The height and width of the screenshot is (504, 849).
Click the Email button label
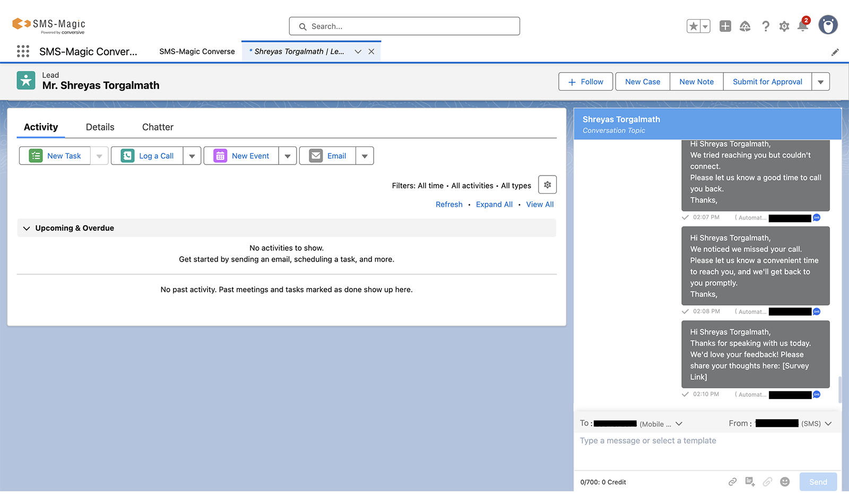tap(337, 156)
